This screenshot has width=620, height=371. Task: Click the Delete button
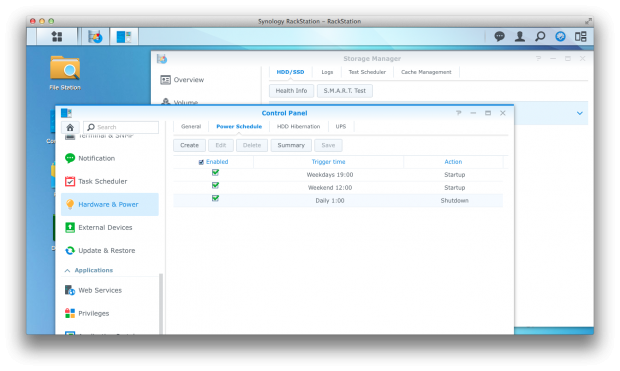click(x=252, y=146)
